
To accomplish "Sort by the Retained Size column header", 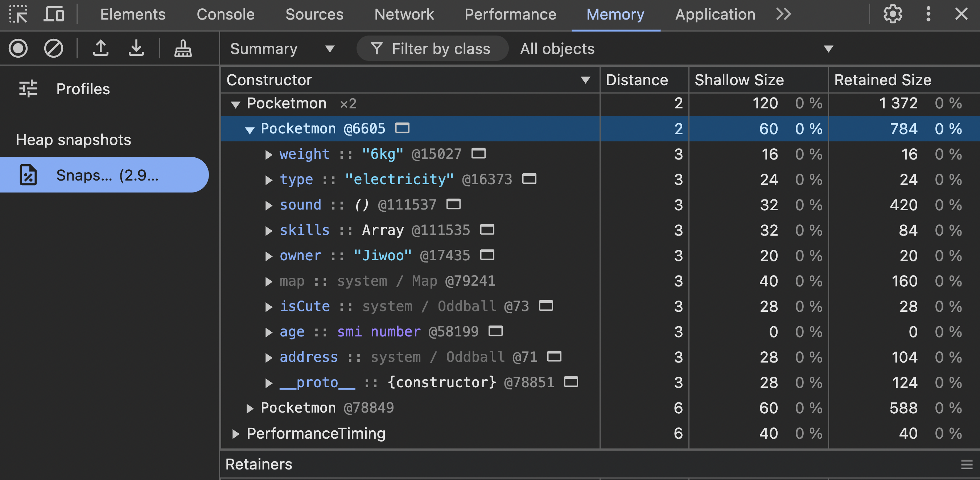I will (882, 80).
